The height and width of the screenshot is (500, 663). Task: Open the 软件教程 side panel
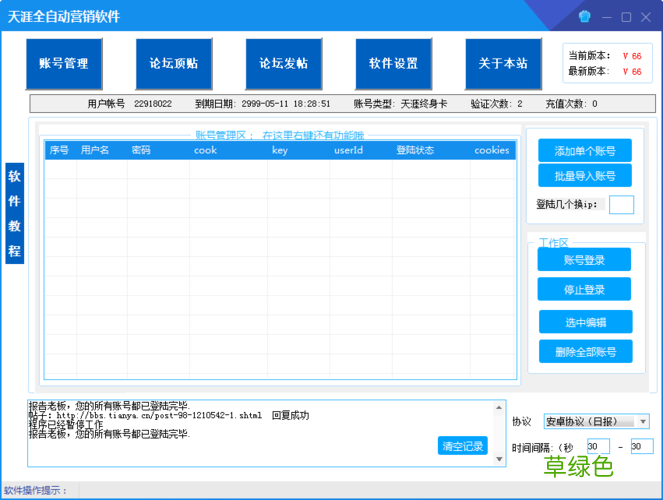coord(14,213)
